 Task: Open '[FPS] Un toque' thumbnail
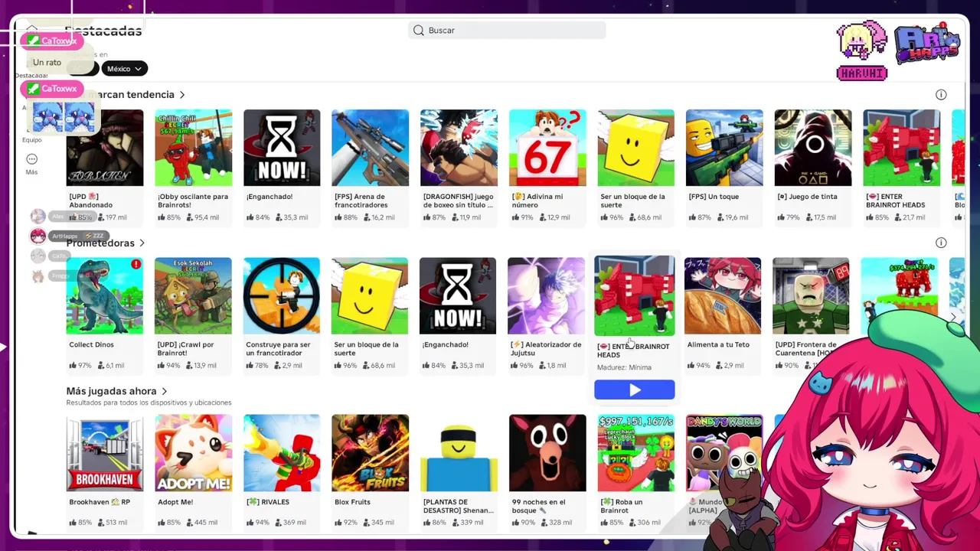[x=724, y=148]
